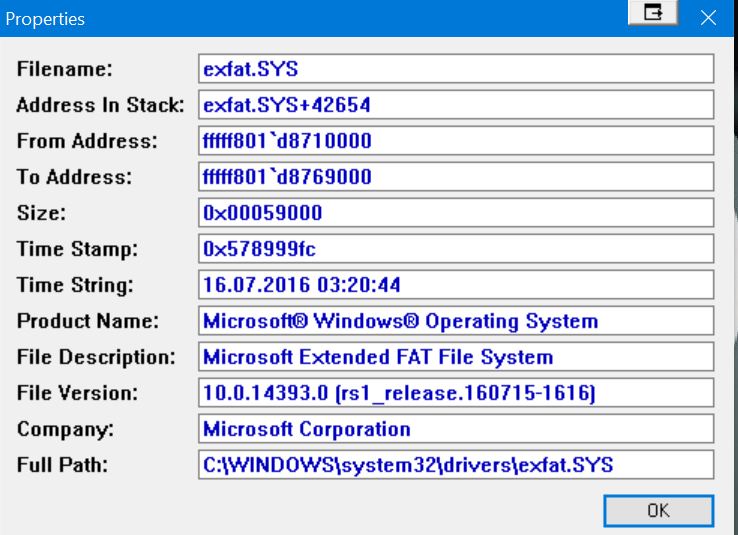Click the 'Filename:' label
Viewport: 738px width, 535px height.
click(65, 69)
